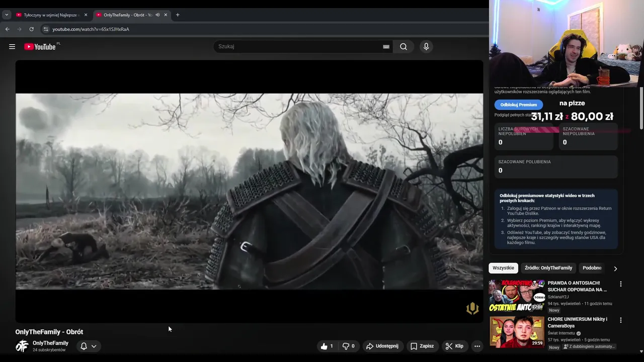Open a new browser tab with plus
This screenshot has width=644, height=362.
pos(178,15)
